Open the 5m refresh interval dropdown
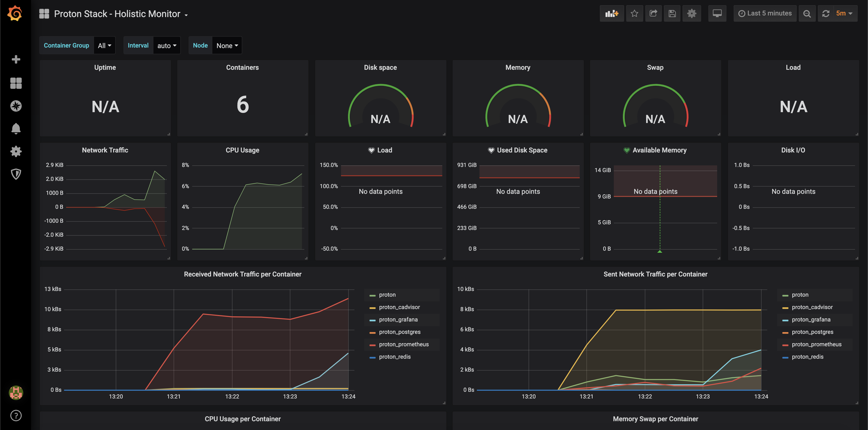The width and height of the screenshot is (868, 430). point(844,13)
